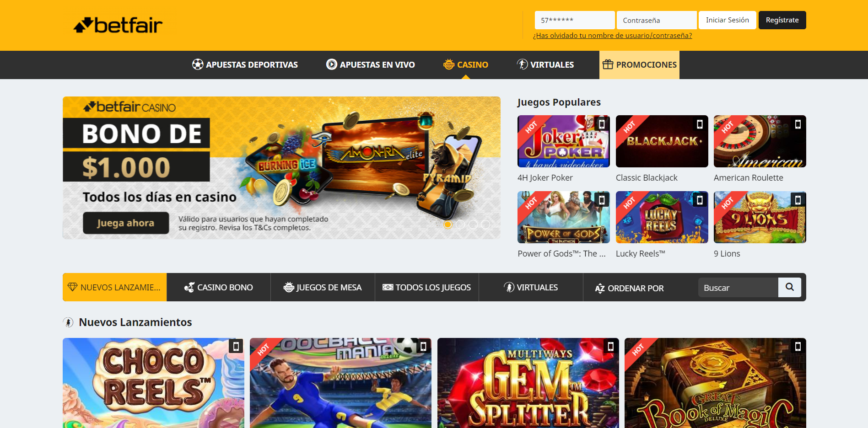Click the runner icon beside Virtuales in the top navigation

522,64
